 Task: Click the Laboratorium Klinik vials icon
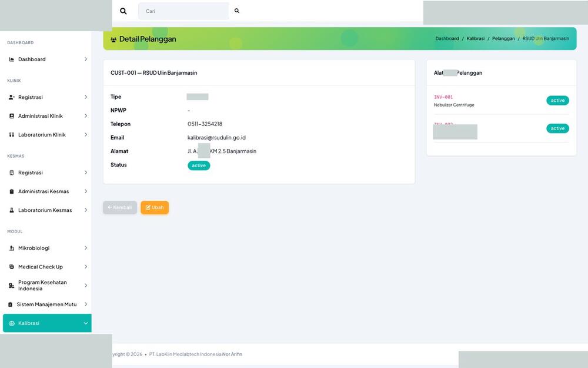(x=12, y=135)
